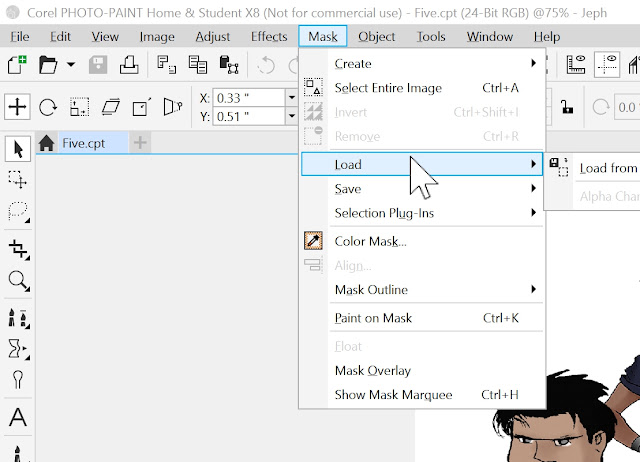Screen dimensions: 640x462
Task: Expand the Open recent files arrow
Action: click(71, 64)
